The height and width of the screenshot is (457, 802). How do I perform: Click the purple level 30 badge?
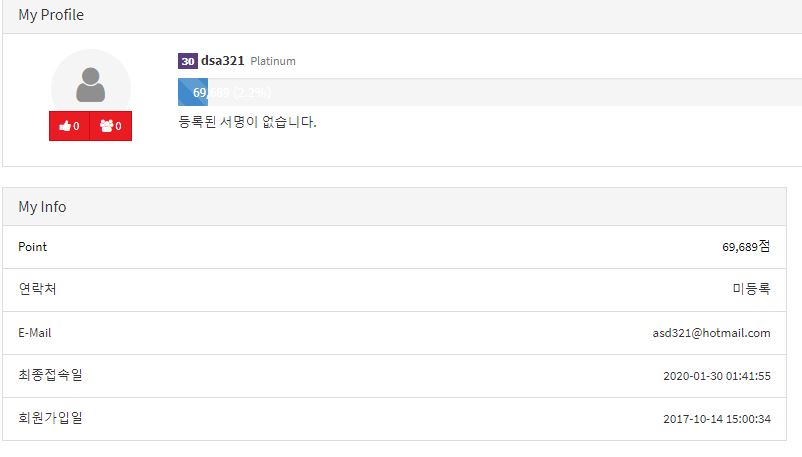pyautogui.click(x=188, y=61)
